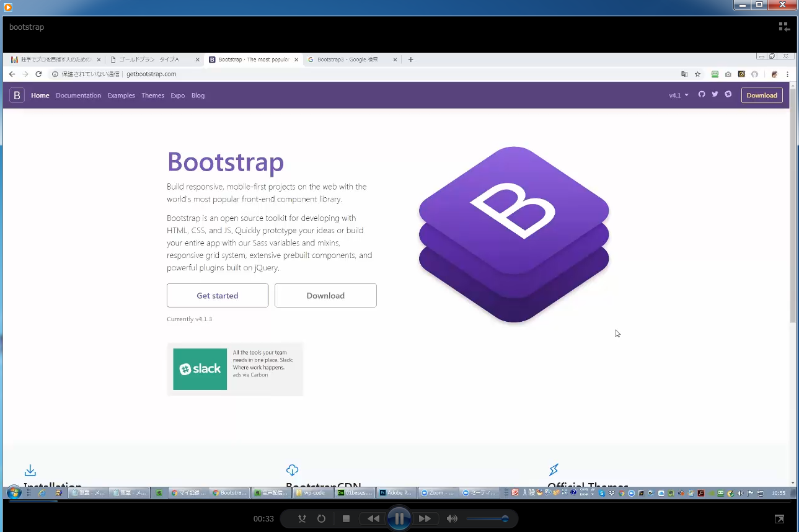Viewport: 799px width, 532px height.
Task: Select the Documentation nav item
Action: [x=78, y=95]
